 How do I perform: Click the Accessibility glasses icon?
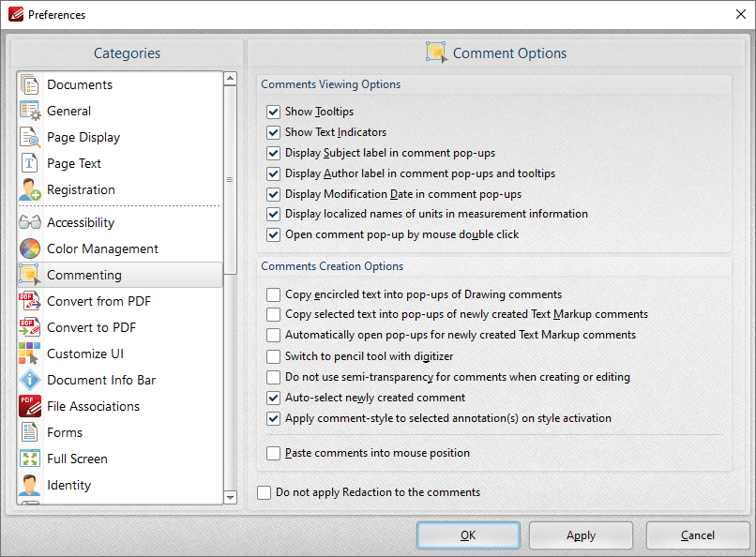[x=29, y=222]
